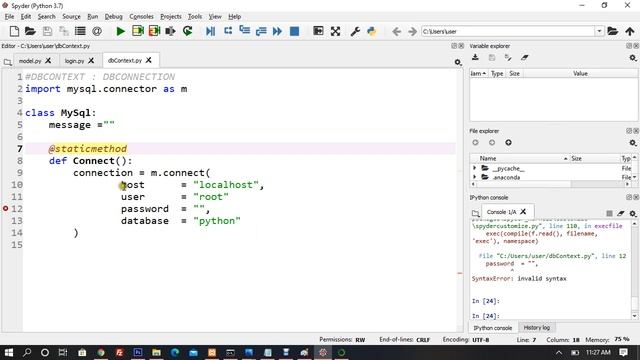Select Console 1/A tab

tap(502, 212)
